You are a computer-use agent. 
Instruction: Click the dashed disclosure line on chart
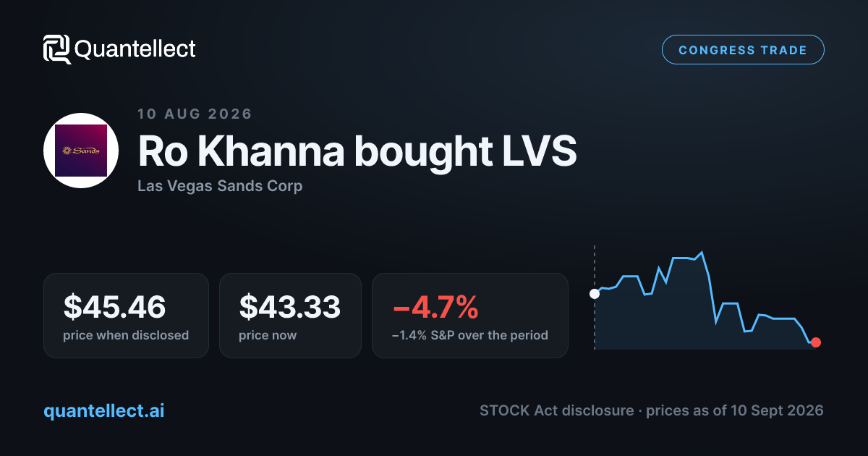pyautogui.click(x=595, y=297)
